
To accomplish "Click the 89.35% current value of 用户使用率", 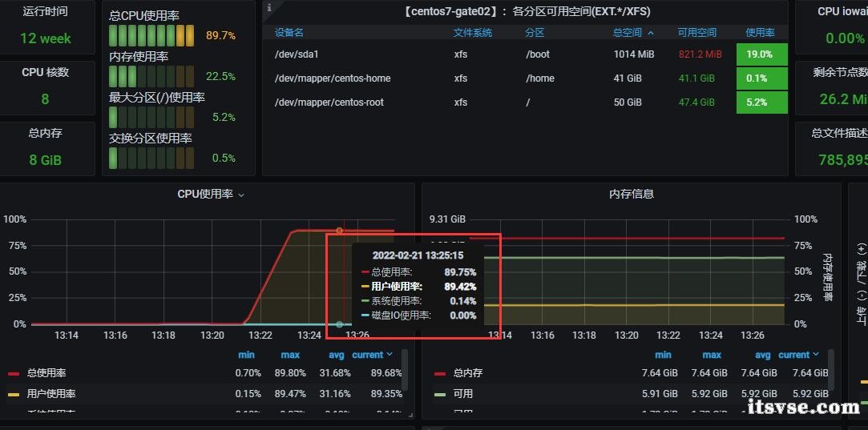I will (386, 393).
